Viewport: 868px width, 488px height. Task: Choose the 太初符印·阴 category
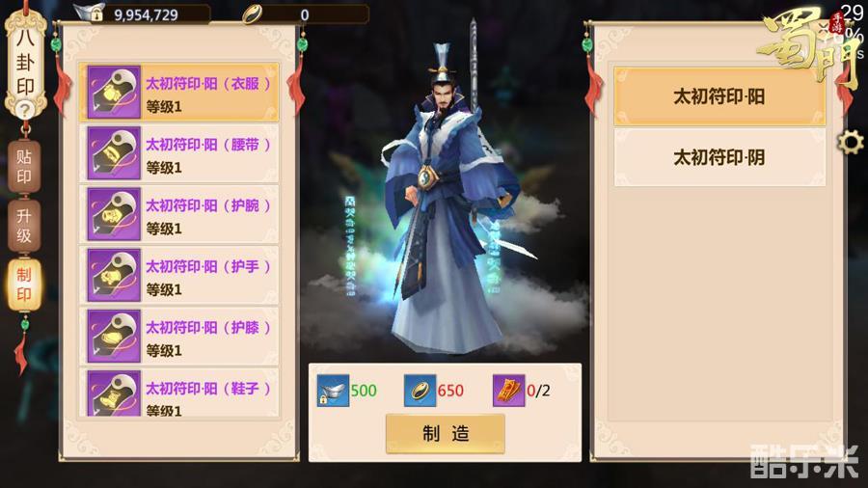[x=719, y=158]
